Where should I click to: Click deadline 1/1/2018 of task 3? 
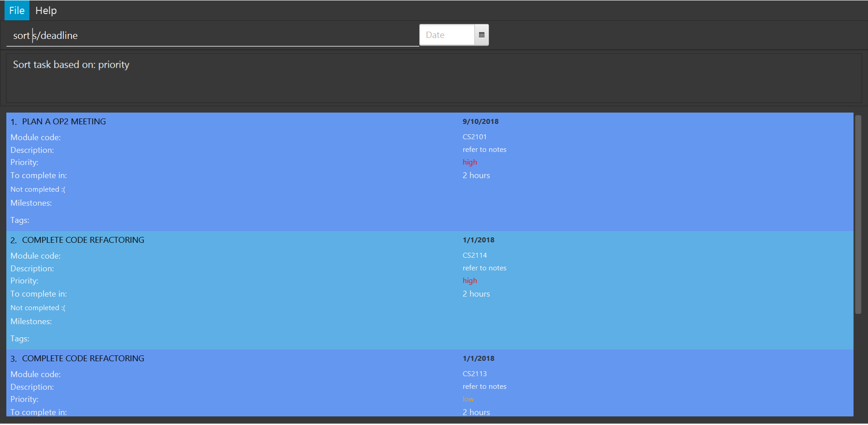tap(479, 359)
